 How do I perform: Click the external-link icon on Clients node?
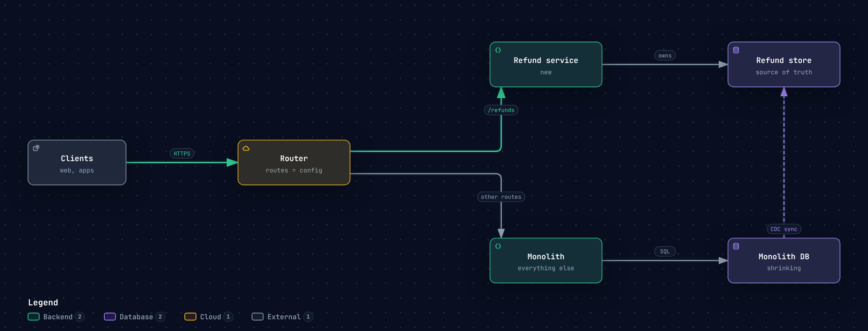coord(36,148)
